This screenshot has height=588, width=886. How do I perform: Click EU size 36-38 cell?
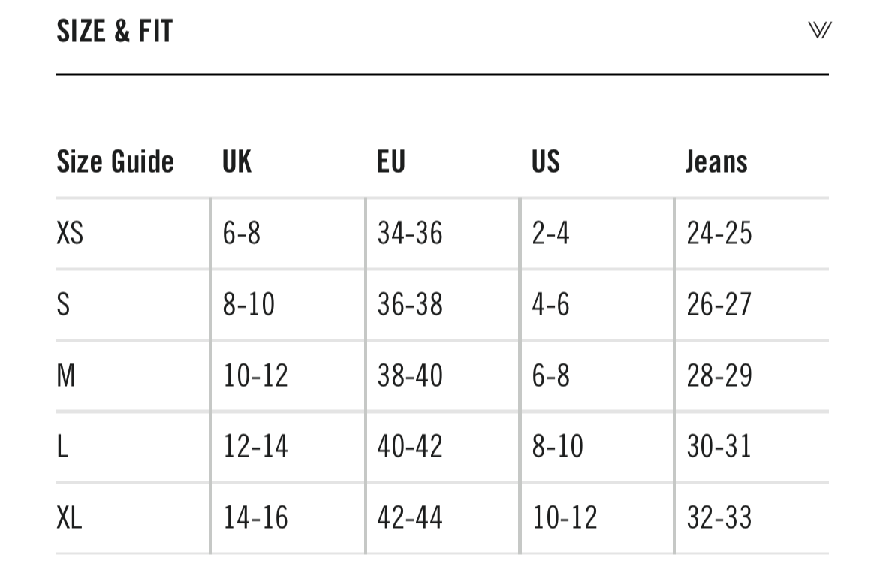(410, 305)
